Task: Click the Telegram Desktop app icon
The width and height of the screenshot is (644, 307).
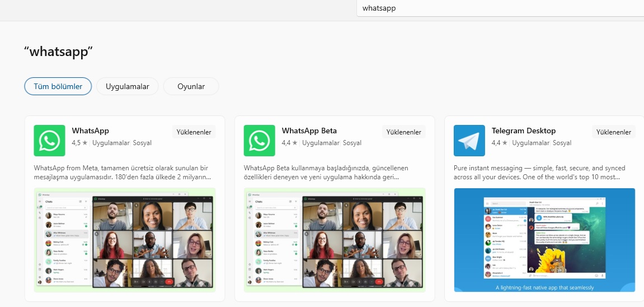Action: point(469,141)
